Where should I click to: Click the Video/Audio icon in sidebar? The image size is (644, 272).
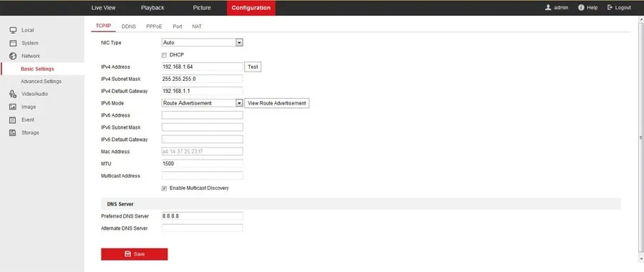[13, 94]
